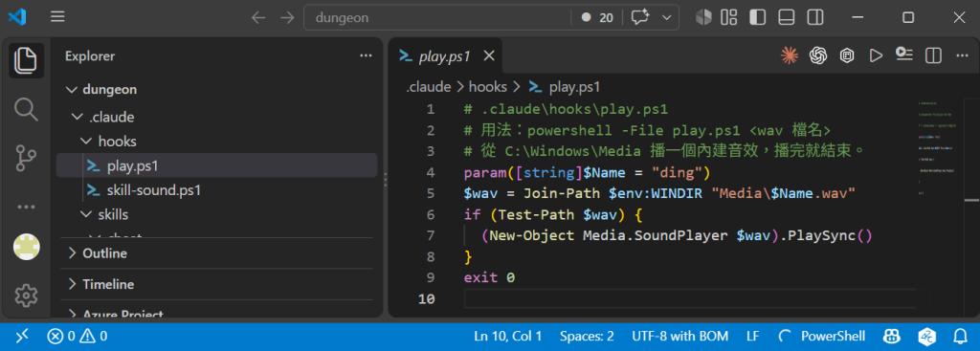980x351 pixels.
Task: Go forward with the right arrow
Action: [x=287, y=17]
